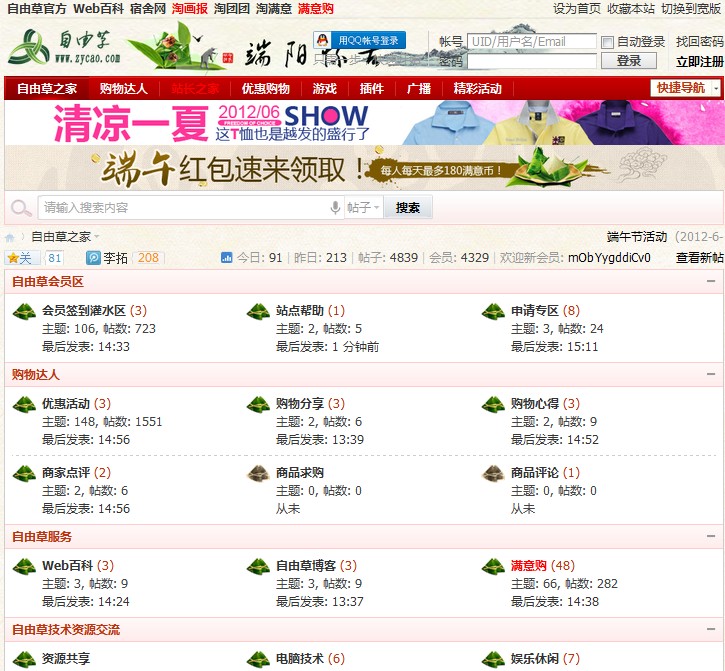Click the zongzi icon for 优惠活动
The height and width of the screenshot is (671, 725).
pyautogui.click(x=24, y=405)
